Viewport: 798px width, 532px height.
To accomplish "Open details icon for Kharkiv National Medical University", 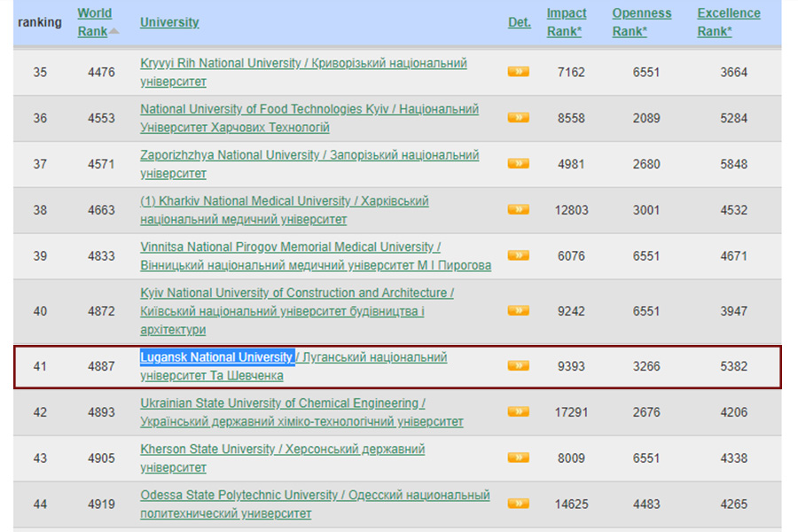I will (518, 209).
